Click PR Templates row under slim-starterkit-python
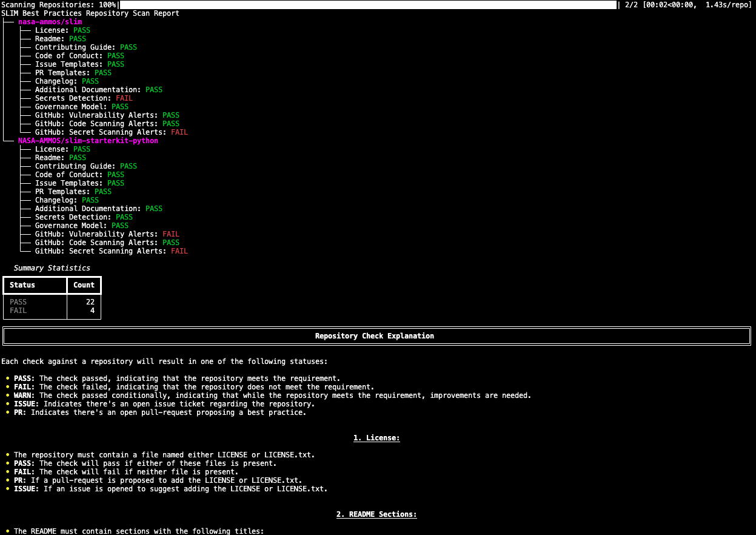This screenshot has height=535, width=756. click(x=73, y=192)
